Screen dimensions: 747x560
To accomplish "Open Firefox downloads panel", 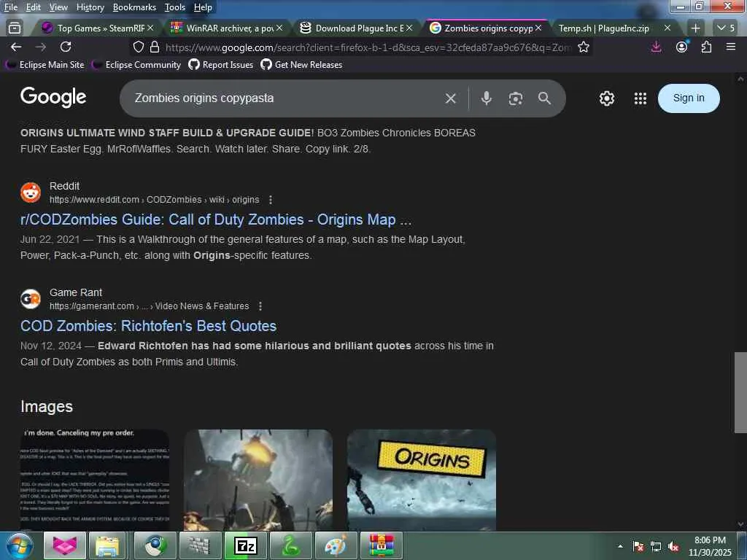I will [656, 47].
